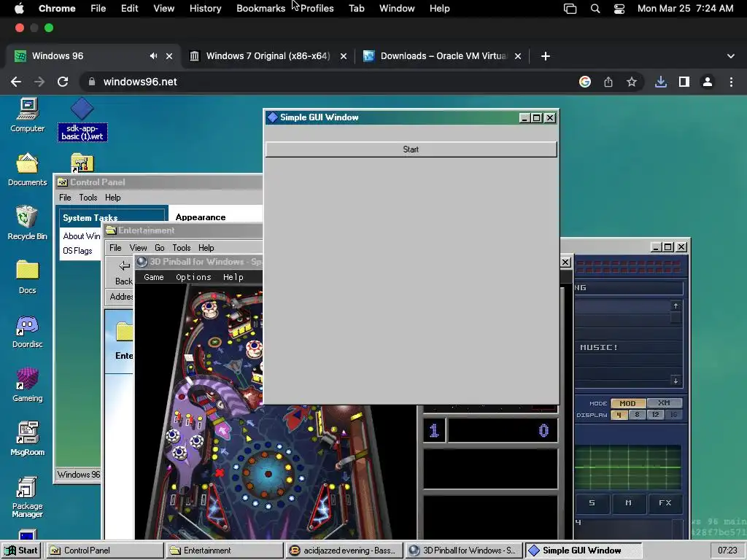Click music player list up arrow

[676, 306]
